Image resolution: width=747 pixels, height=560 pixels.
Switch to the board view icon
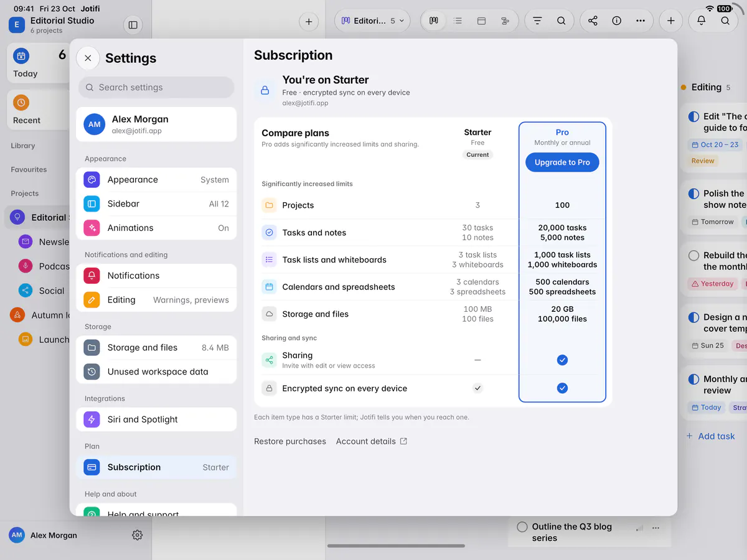pyautogui.click(x=434, y=21)
